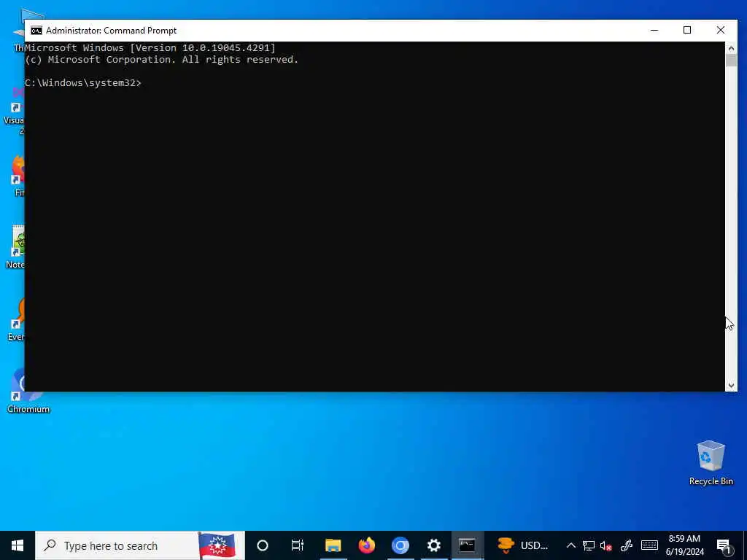Open the network status tray icon
Screen dimensions: 747x560
pos(589,545)
